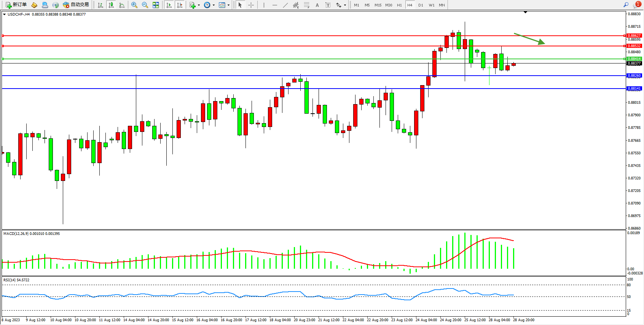Screen dimensions: 644x325
Task: Switch to the D1 timeframe
Action: tap(421, 5)
